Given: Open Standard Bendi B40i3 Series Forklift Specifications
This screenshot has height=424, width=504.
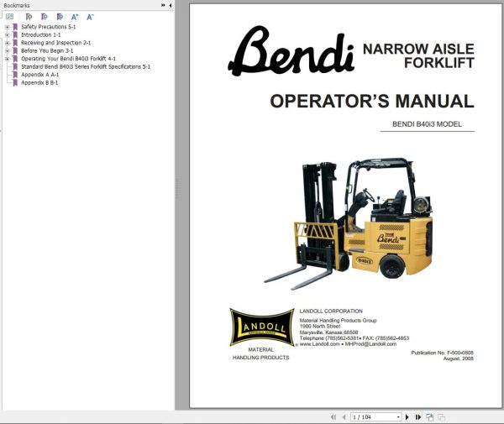Looking at the screenshot, I should 86,67.
